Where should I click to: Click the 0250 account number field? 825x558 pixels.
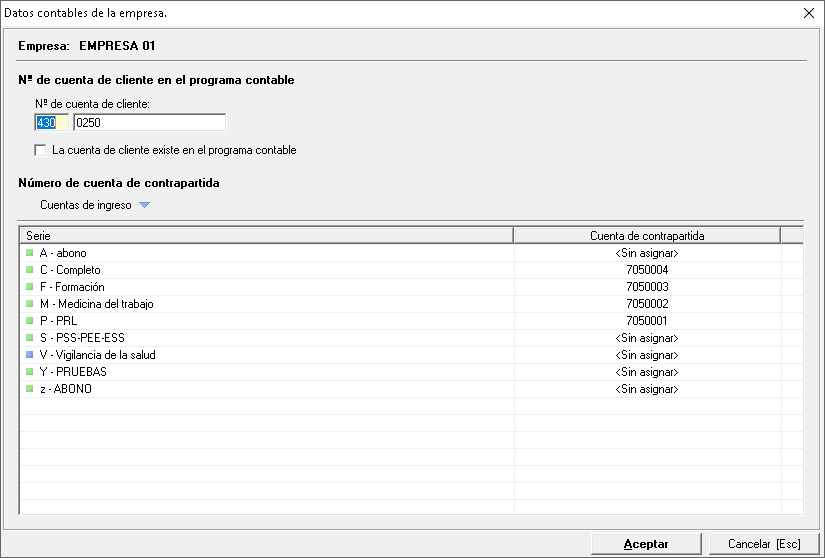coord(149,123)
